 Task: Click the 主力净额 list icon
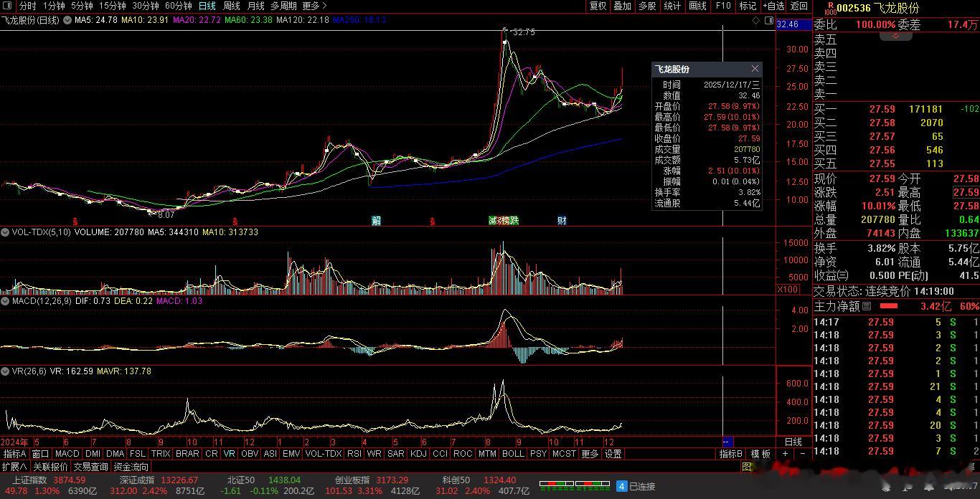(866, 306)
